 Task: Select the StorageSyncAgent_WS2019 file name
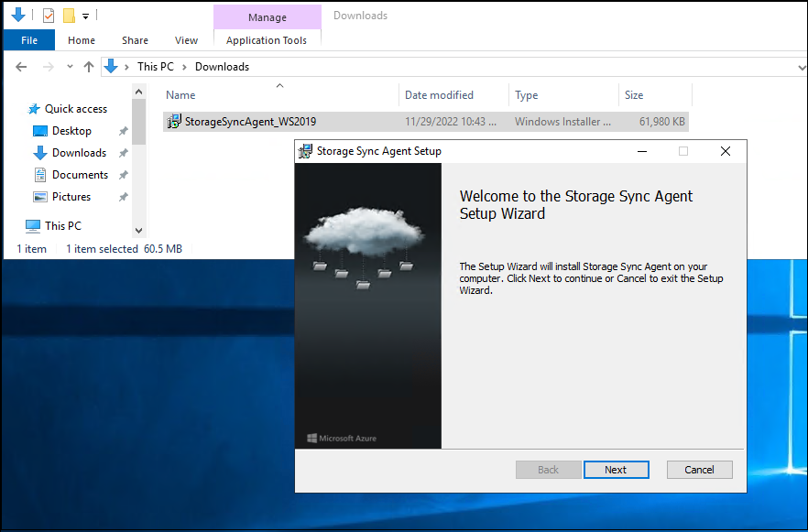[x=250, y=122]
